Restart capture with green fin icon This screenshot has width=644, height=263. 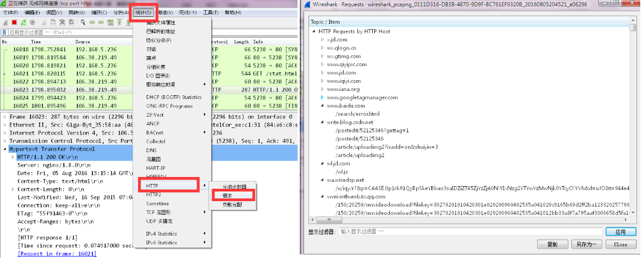tap(24, 22)
